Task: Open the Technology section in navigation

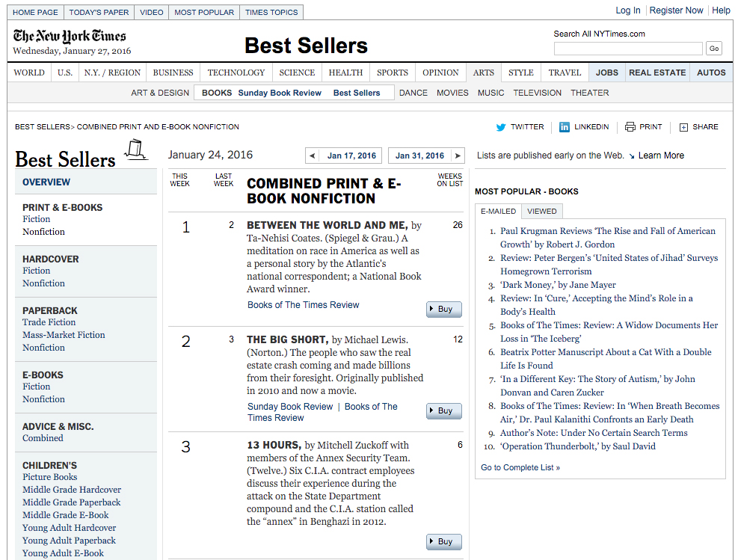Action: [x=236, y=73]
